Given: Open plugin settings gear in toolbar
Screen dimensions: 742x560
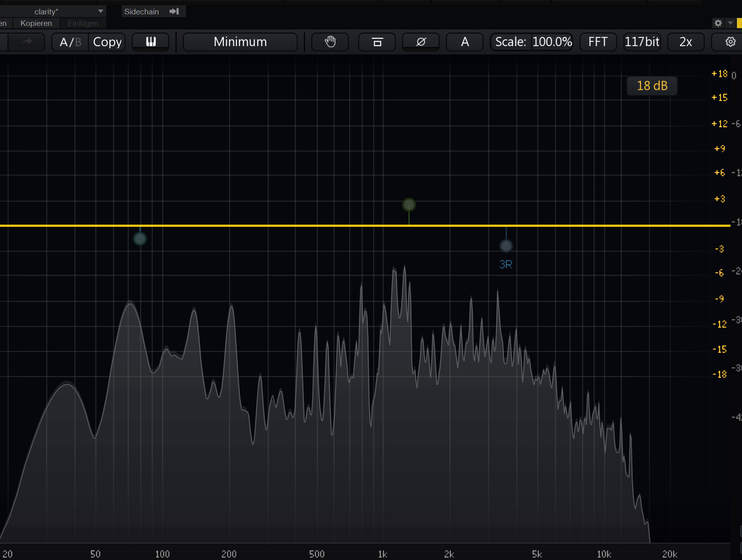Looking at the screenshot, I should (730, 42).
